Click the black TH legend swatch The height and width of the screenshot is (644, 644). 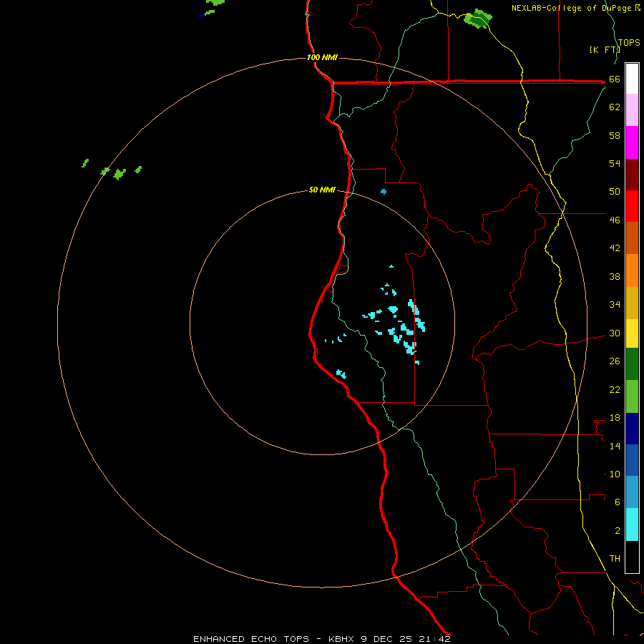(632, 557)
